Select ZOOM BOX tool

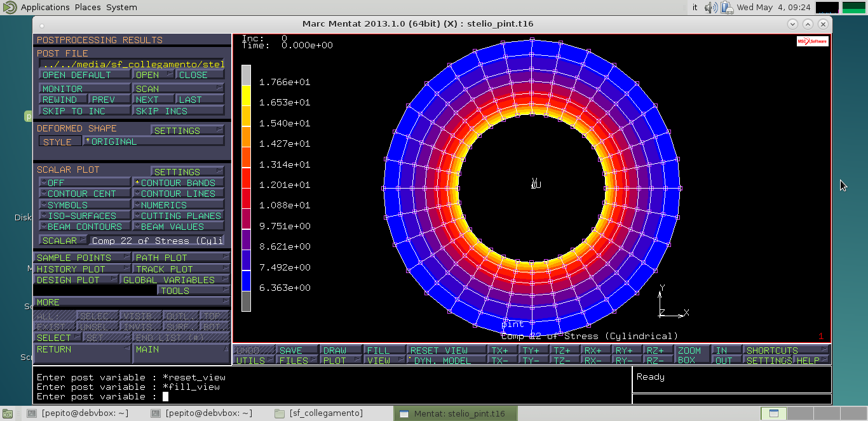(x=690, y=355)
